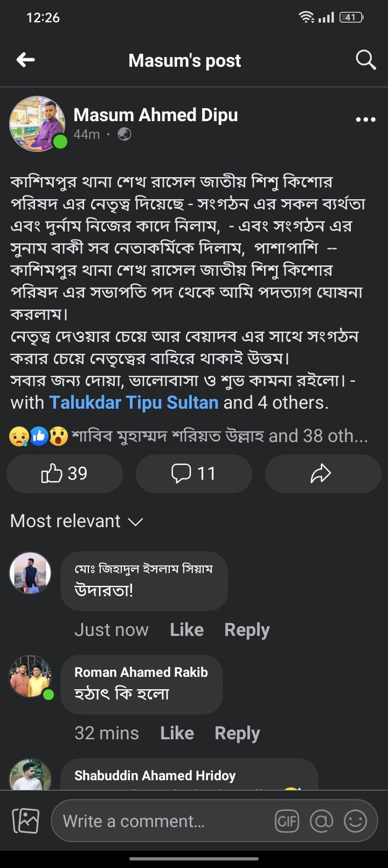The image size is (388, 868).
Task: Open the emoji smiley picker
Action: (355, 821)
